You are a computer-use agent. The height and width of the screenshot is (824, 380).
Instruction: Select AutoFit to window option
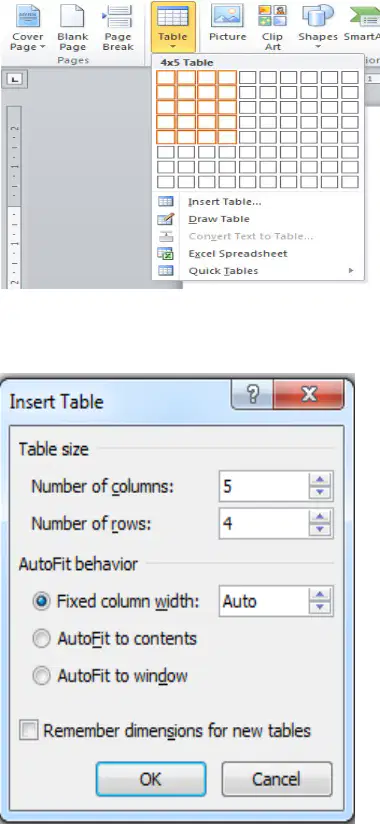click(x=41, y=676)
